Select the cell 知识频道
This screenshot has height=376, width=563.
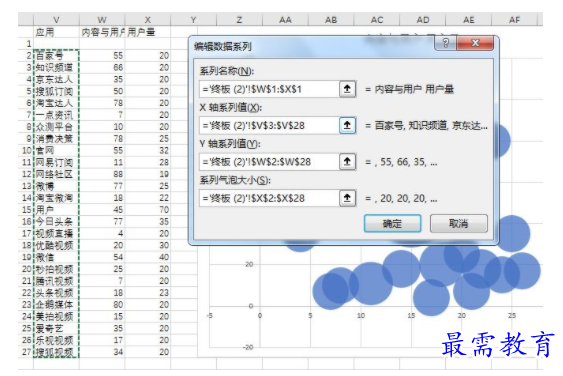(x=56, y=68)
